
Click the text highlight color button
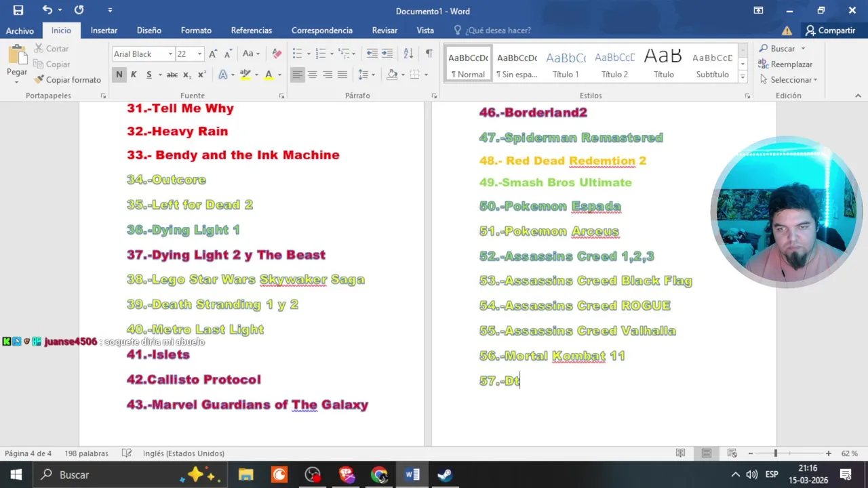point(245,75)
